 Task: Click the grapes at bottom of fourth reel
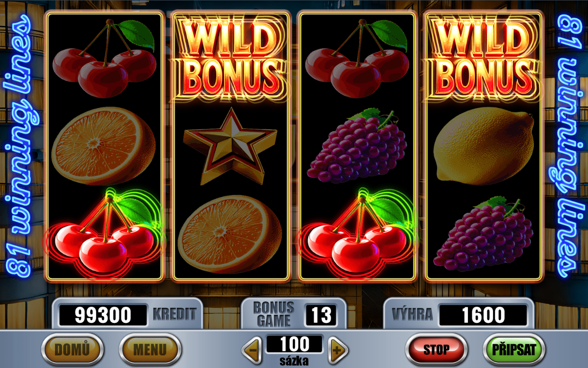tap(484, 234)
